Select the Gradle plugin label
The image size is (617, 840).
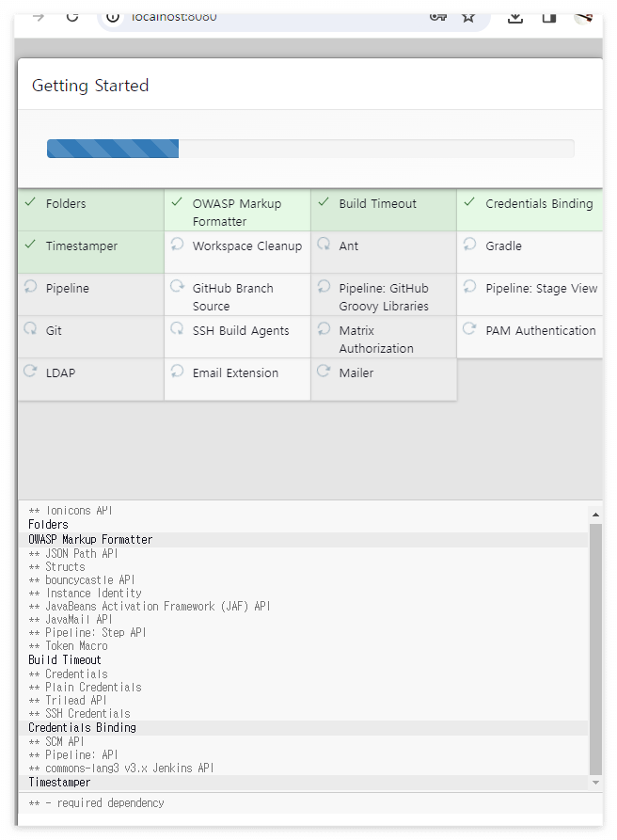[503, 246]
